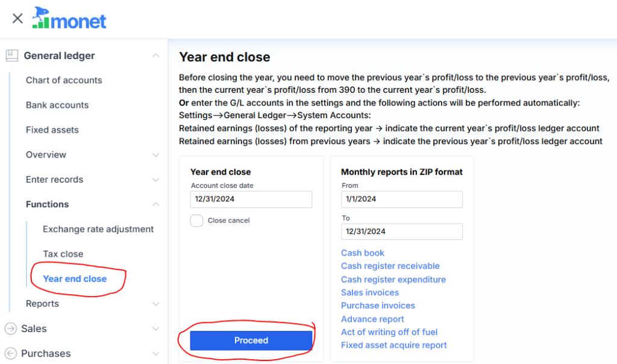
Task: Collapse the Functions submenu chevron
Action: [x=156, y=204]
